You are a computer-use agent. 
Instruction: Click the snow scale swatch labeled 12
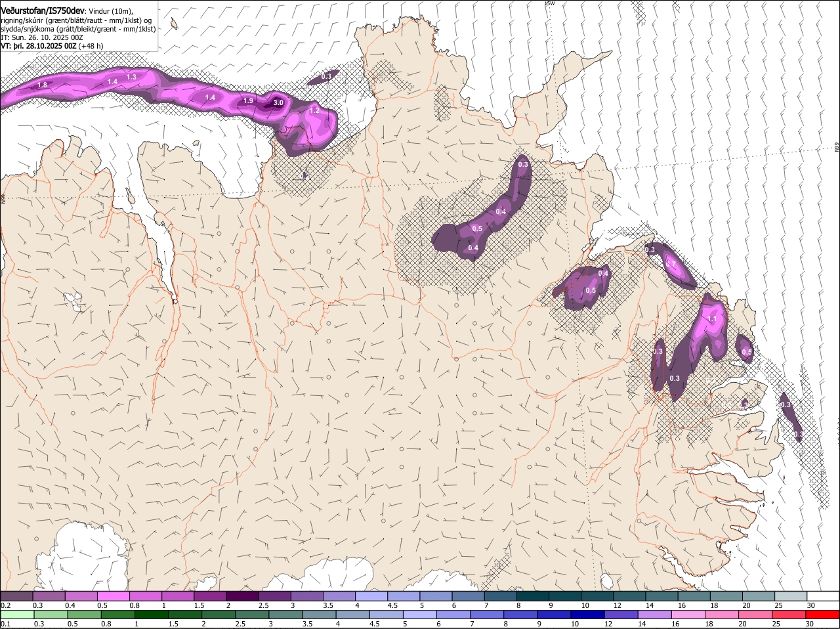[x=629, y=596]
